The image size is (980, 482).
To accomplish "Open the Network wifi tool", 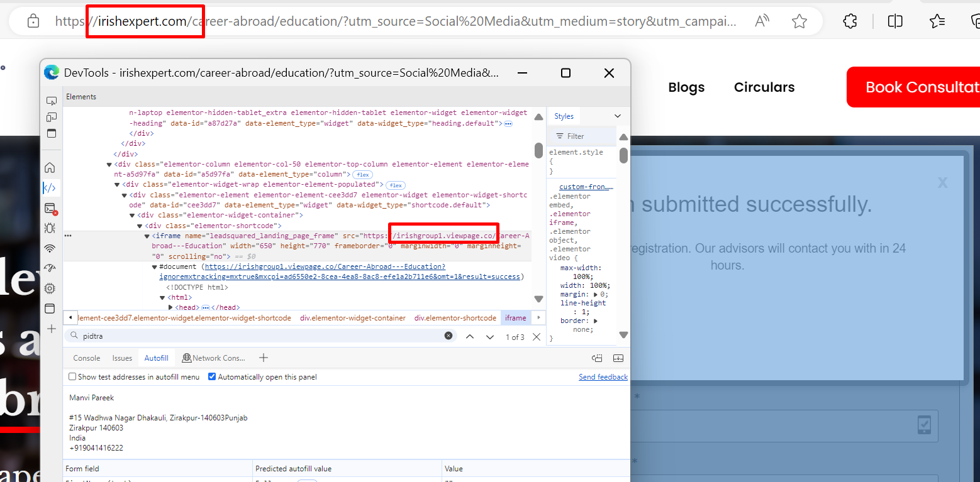I will [50, 248].
